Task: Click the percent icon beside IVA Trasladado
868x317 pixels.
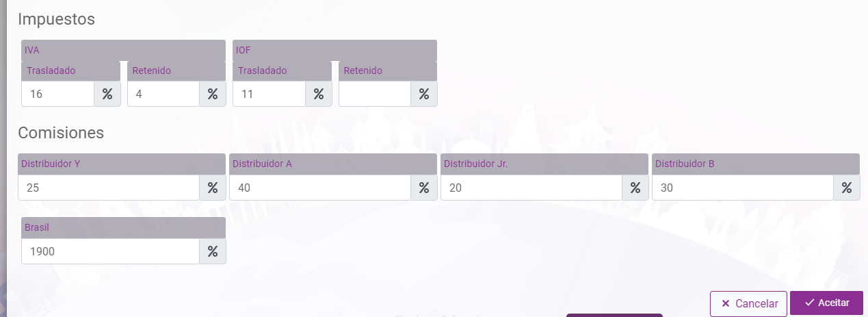Action: click(107, 94)
